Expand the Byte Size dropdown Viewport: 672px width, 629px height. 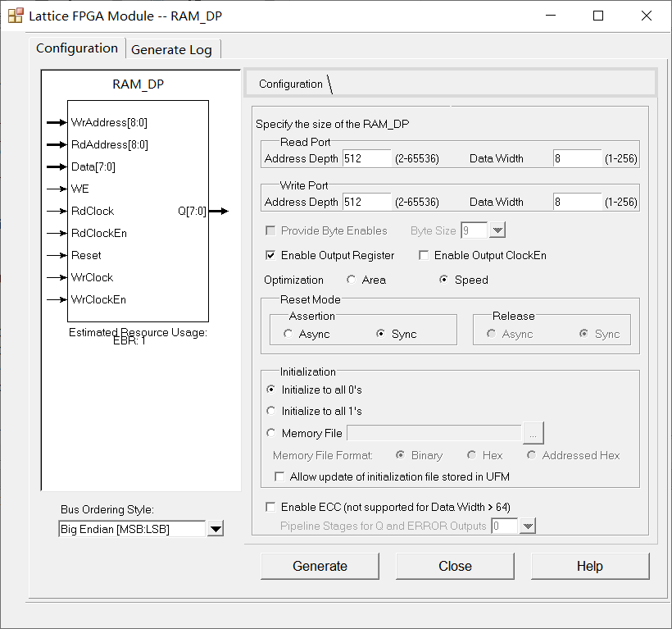pos(498,231)
